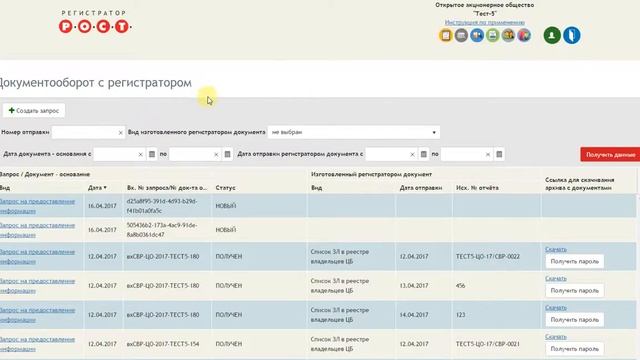This screenshot has height=360, width=640.
Task: Click the red-purple round header icon
Action: click(524, 36)
